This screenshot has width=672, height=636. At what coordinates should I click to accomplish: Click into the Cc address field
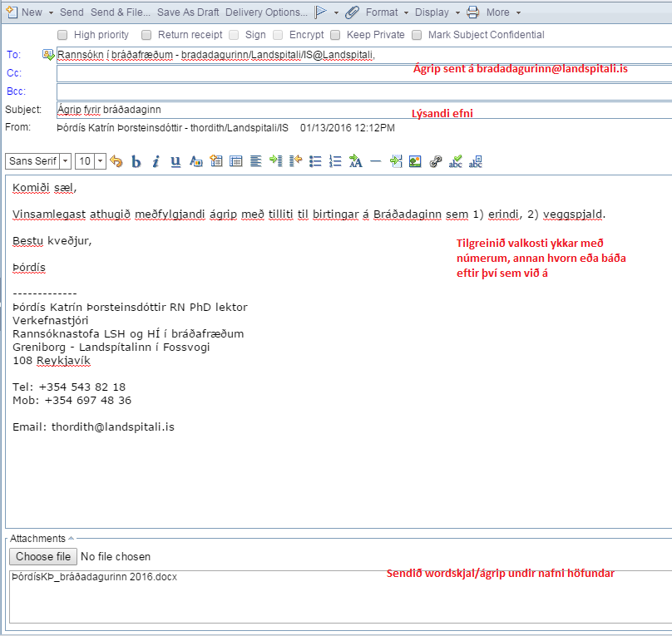(x=363, y=73)
